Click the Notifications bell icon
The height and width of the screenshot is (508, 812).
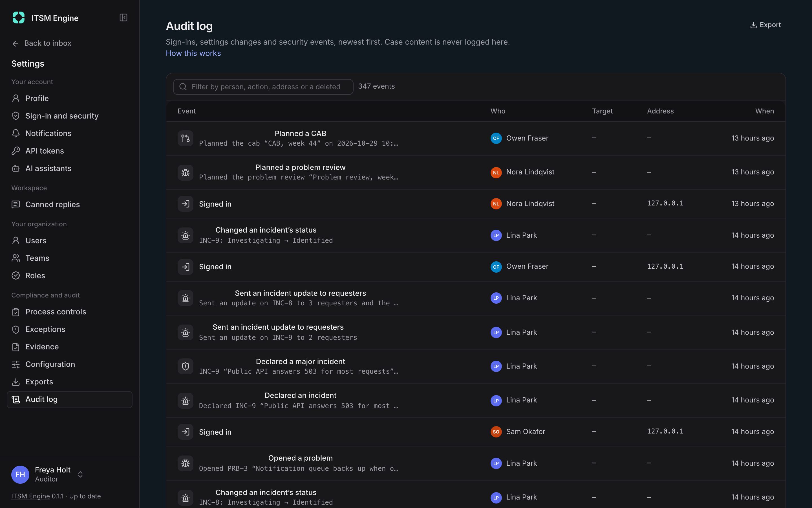click(x=16, y=133)
